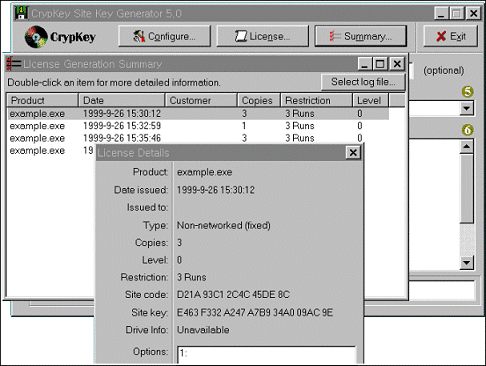The height and width of the screenshot is (366, 486).
Task: Click the License button
Action: point(262,36)
